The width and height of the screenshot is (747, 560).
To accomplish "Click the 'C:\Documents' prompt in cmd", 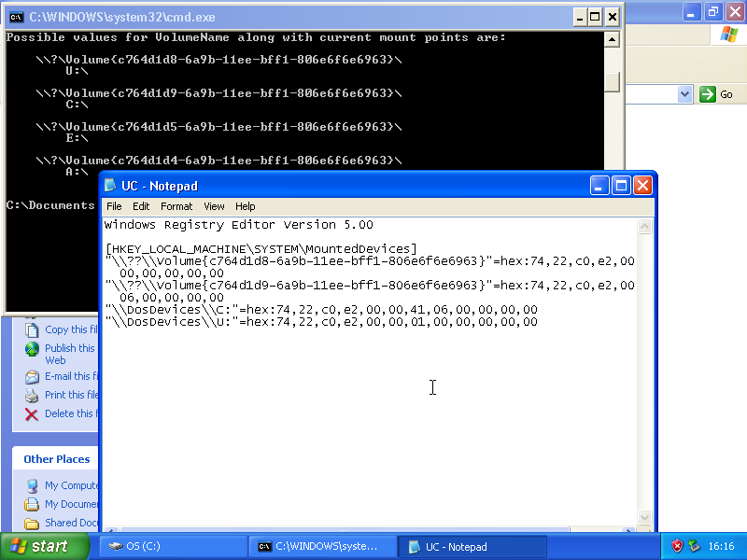I will (x=50, y=205).
